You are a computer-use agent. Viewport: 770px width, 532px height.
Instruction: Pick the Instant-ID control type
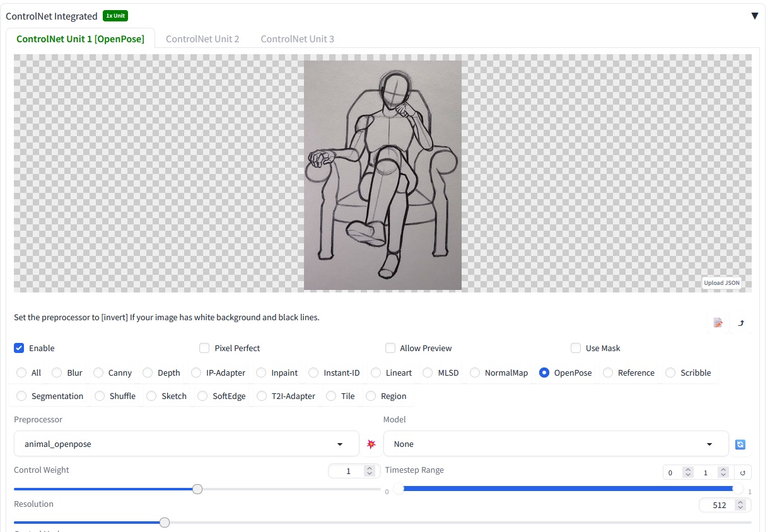pyautogui.click(x=313, y=373)
